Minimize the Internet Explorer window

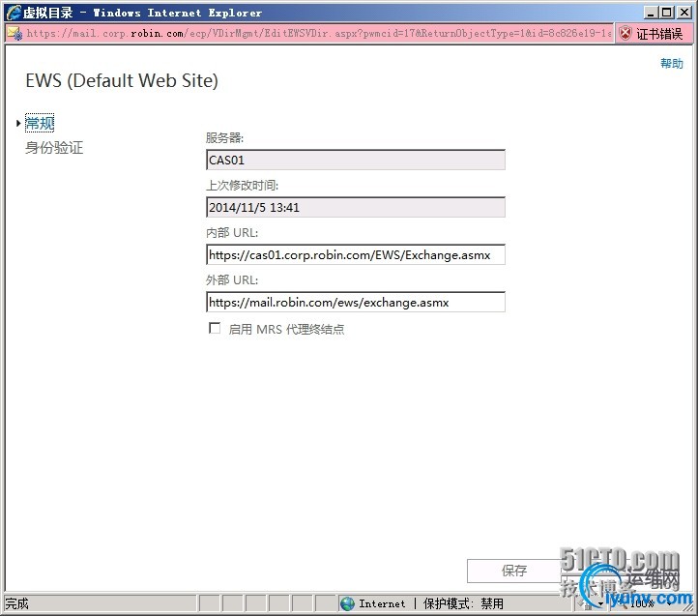651,12
